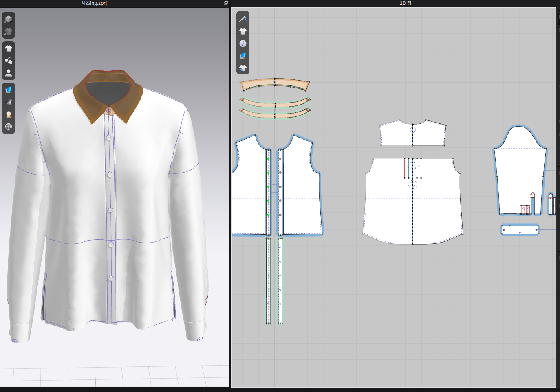
Task: Click the undock icon on 3D window header
Action: point(225,3)
